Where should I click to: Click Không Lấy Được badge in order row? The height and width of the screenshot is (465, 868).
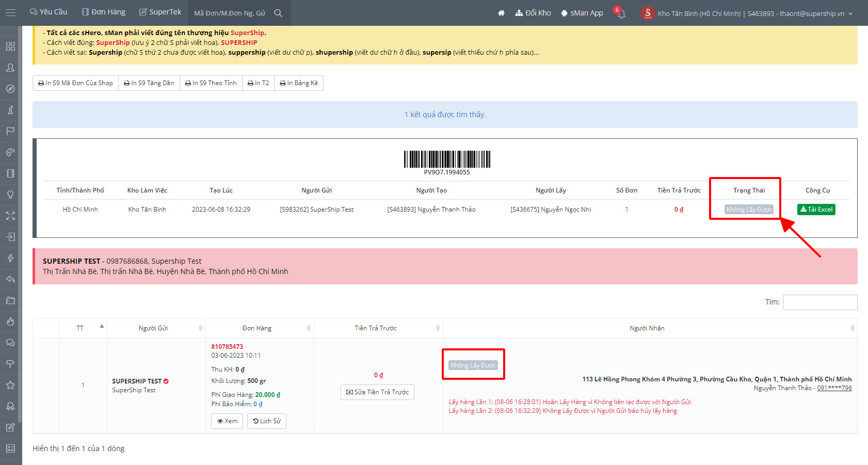[473, 365]
